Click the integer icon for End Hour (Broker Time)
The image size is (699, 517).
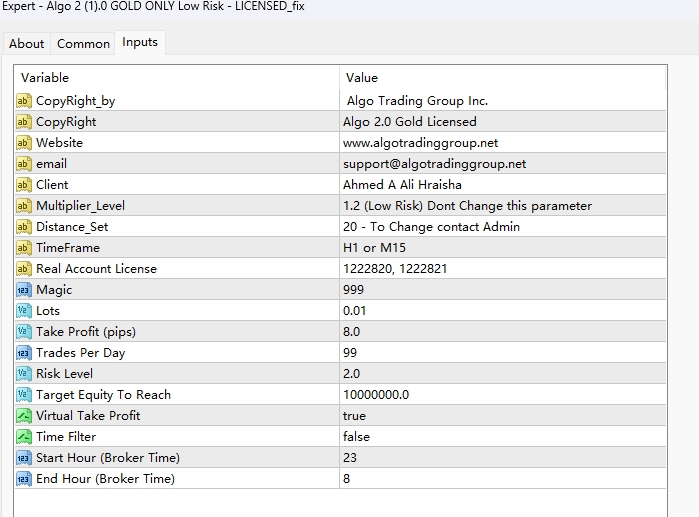(x=24, y=479)
